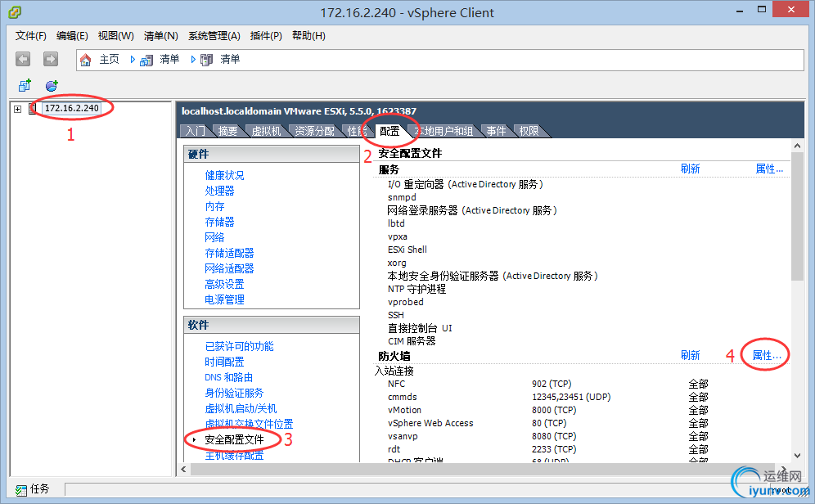
Task: Open the second breadcrumb arrow after 清单
Action: click(x=193, y=60)
